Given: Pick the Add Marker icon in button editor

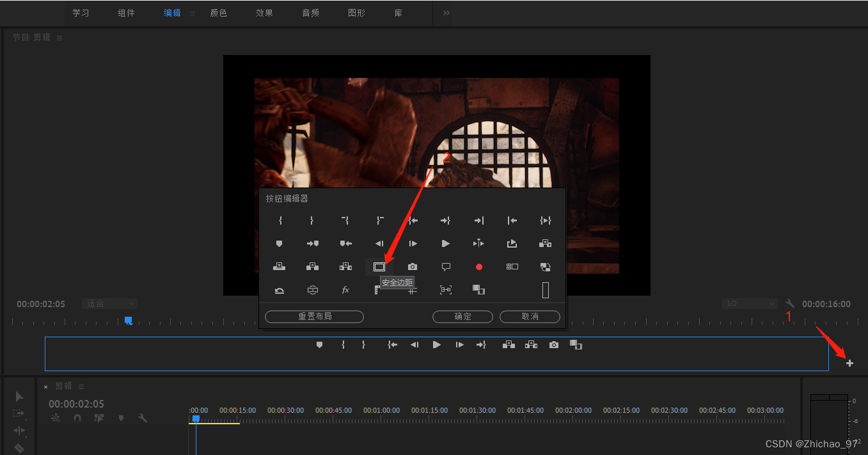Looking at the screenshot, I should (279, 243).
